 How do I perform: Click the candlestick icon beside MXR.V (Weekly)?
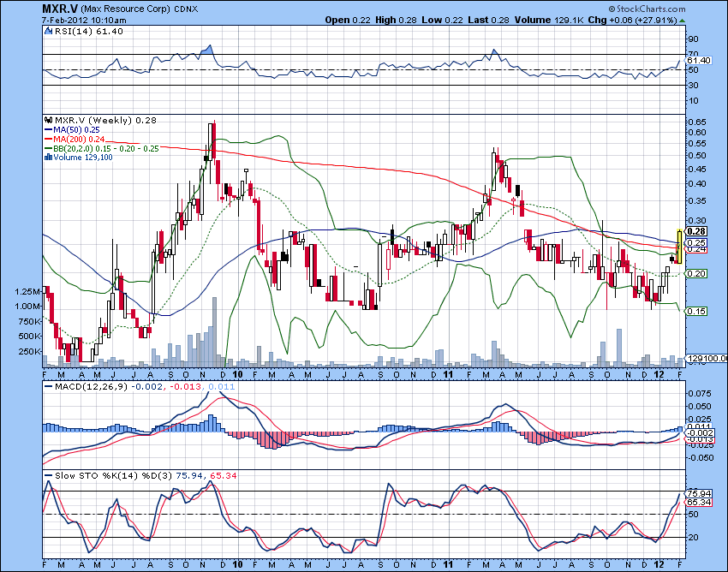(x=48, y=120)
